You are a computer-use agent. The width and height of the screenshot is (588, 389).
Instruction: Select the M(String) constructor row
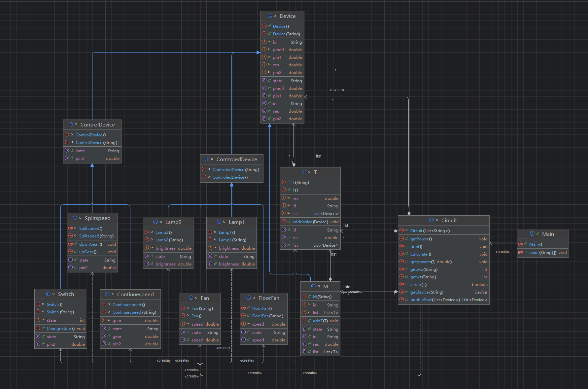tap(320, 297)
